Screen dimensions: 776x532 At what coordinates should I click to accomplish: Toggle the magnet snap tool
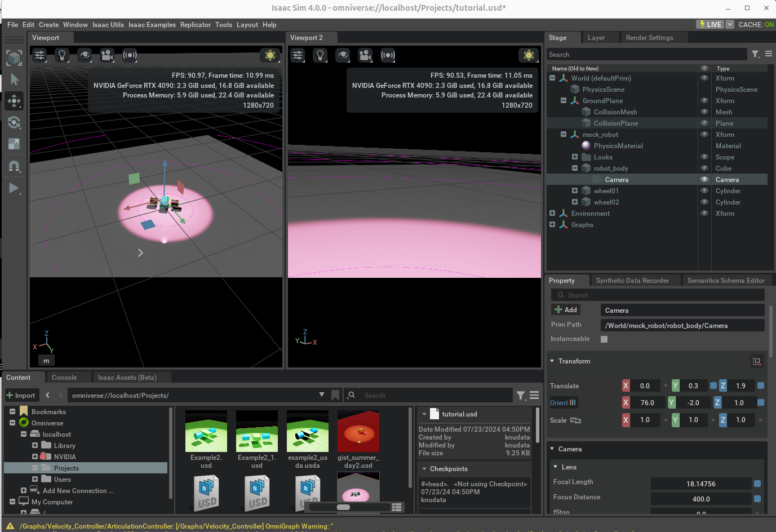coord(14,166)
